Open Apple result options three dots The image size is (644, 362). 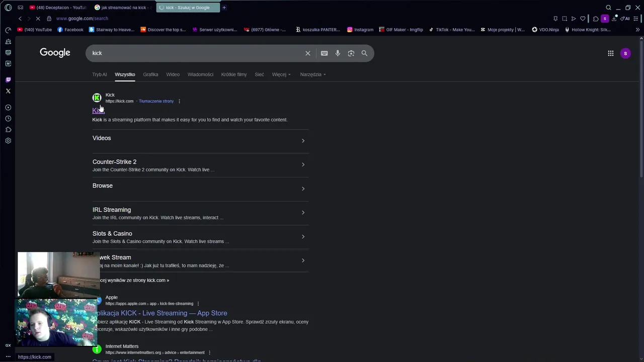pos(198,304)
